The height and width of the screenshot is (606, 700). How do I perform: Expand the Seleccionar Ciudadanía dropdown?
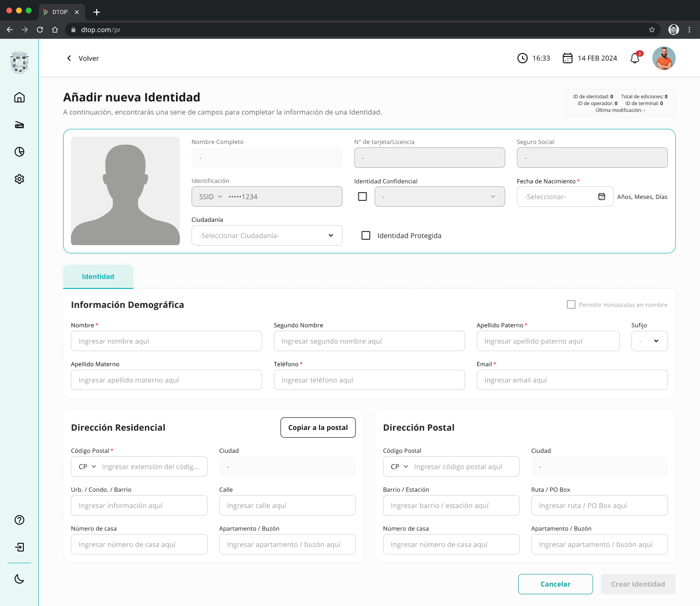coord(267,235)
